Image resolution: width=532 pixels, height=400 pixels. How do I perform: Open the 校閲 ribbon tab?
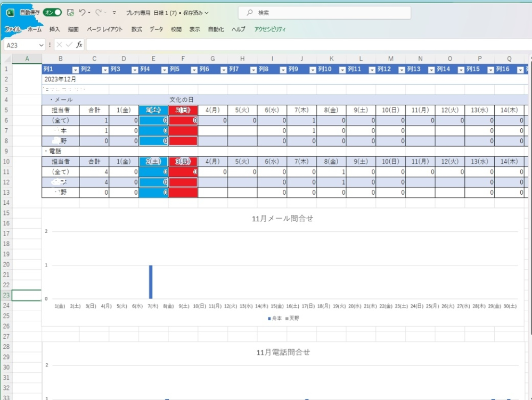(176, 29)
